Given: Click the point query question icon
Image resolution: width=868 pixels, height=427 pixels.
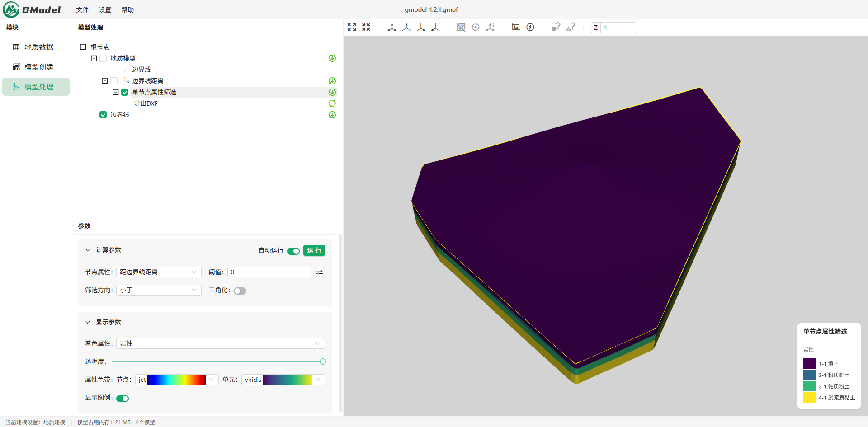Looking at the screenshot, I should coord(556,27).
